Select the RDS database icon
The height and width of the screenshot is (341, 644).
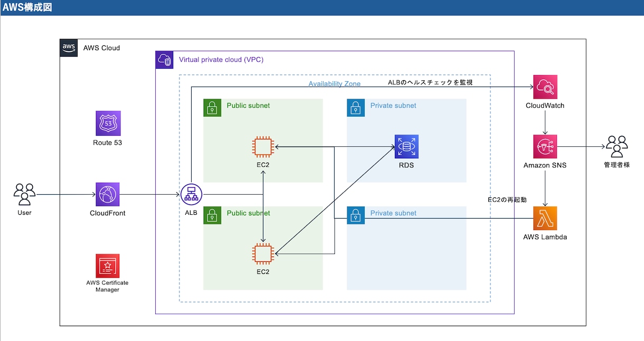click(406, 147)
